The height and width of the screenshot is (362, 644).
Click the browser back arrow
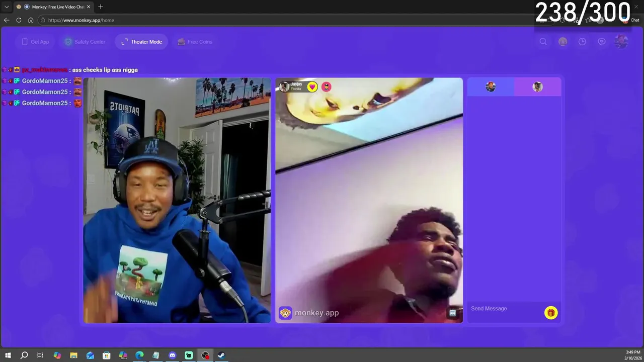coord(7,20)
